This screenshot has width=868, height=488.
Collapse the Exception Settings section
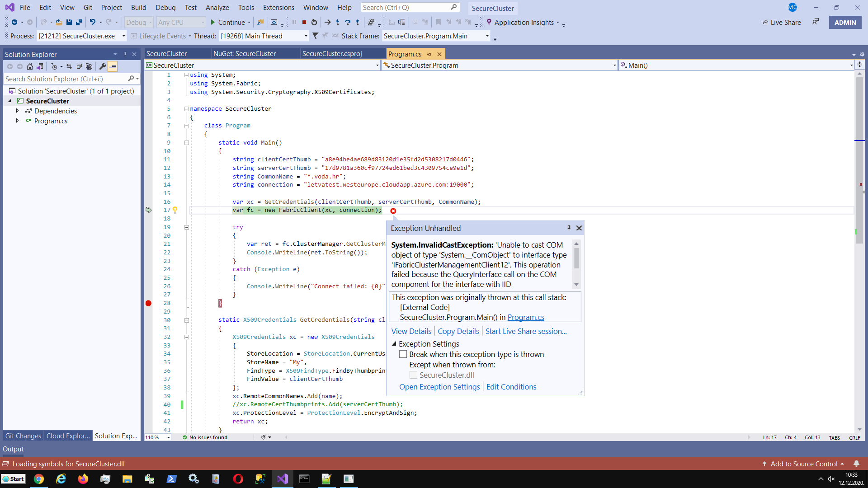tap(394, 343)
